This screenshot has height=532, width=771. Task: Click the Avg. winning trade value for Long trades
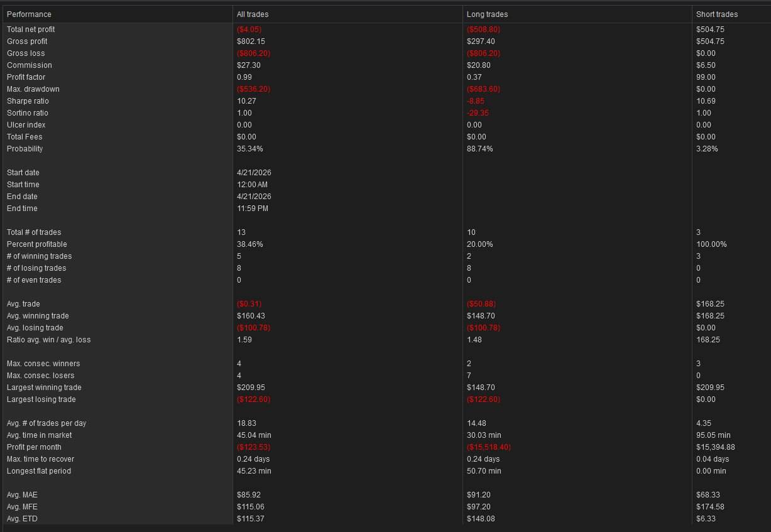[x=481, y=316]
